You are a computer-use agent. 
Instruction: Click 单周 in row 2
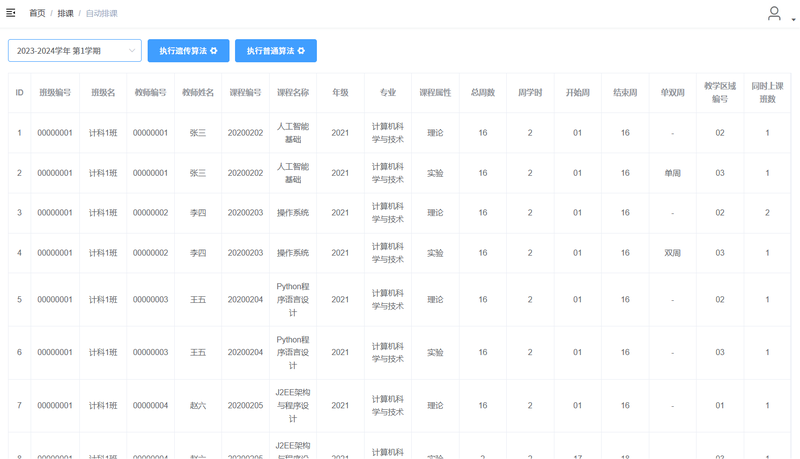[x=672, y=173]
